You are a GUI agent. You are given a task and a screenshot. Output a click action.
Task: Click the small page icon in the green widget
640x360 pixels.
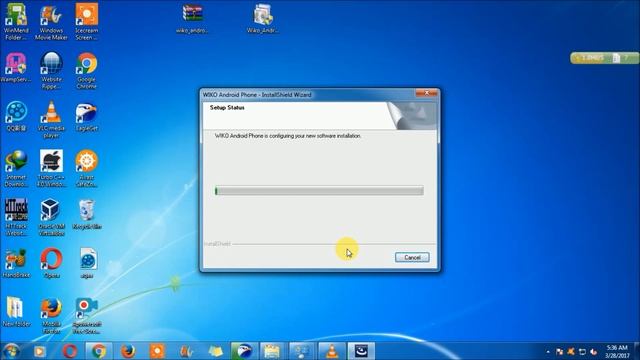tap(616, 58)
